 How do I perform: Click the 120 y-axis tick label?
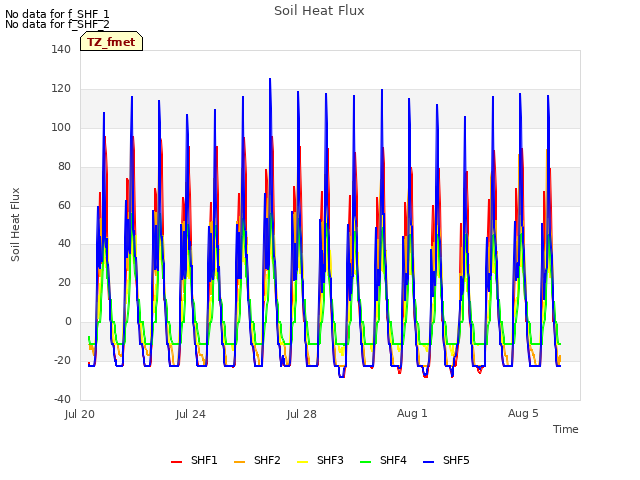coord(61,88)
